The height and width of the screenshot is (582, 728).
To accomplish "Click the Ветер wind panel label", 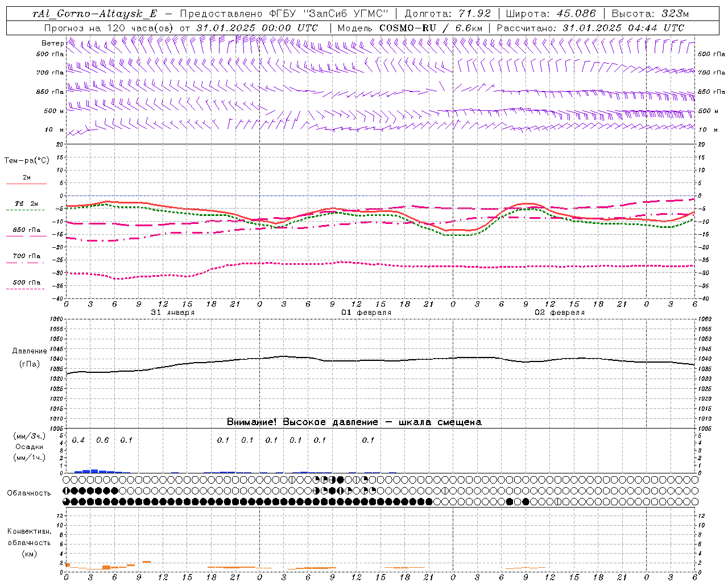I will point(52,43).
